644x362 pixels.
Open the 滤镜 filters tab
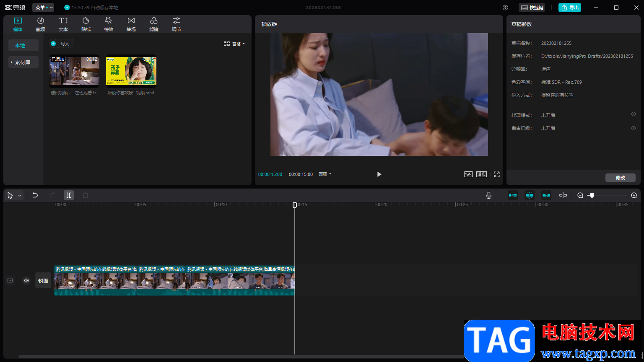tap(154, 24)
